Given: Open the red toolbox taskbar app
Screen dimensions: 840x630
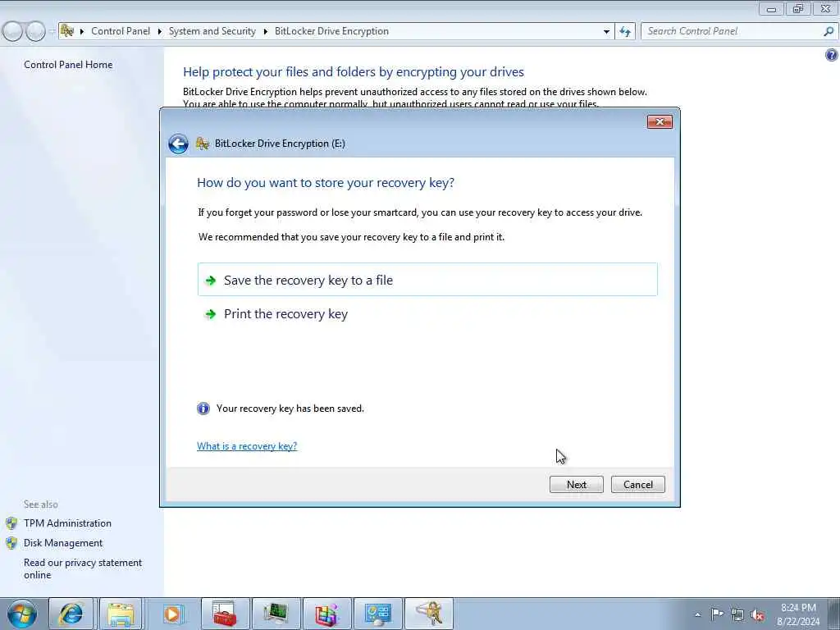Looking at the screenshot, I should tap(225, 614).
